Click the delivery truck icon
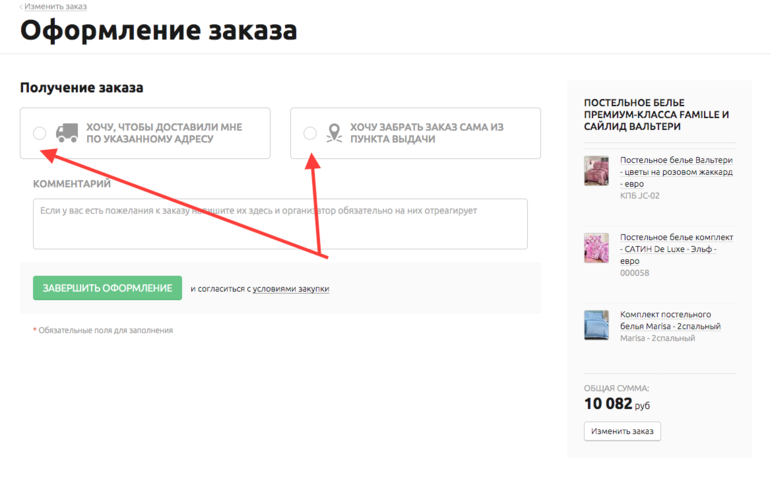The width and height of the screenshot is (770, 504). pyautogui.click(x=67, y=133)
